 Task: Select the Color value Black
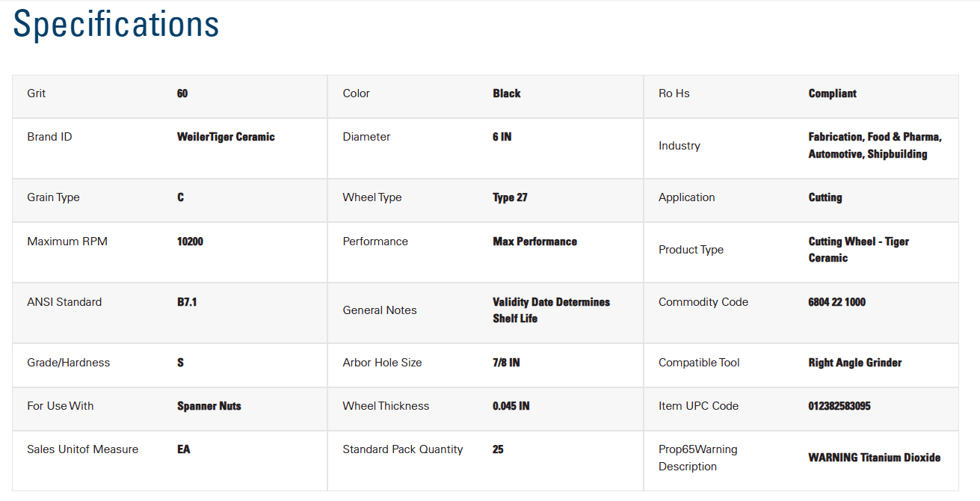506,93
